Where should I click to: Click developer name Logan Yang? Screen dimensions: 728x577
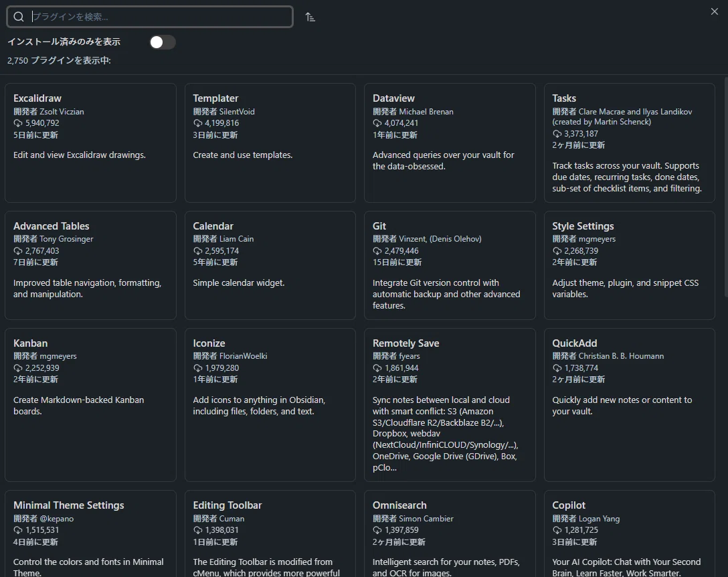pyautogui.click(x=599, y=519)
